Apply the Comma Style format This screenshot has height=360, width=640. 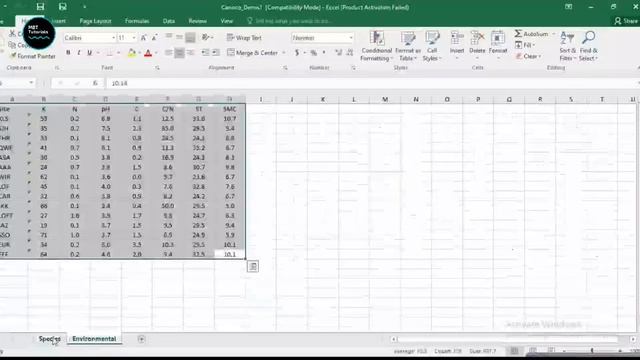(324, 53)
